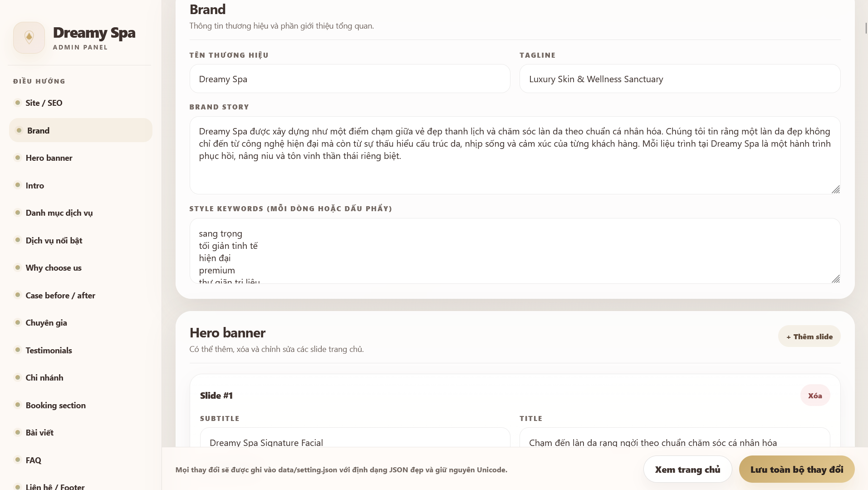Add a new slide with Thêm slide
The width and height of the screenshot is (868, 490).
point(809,337)
